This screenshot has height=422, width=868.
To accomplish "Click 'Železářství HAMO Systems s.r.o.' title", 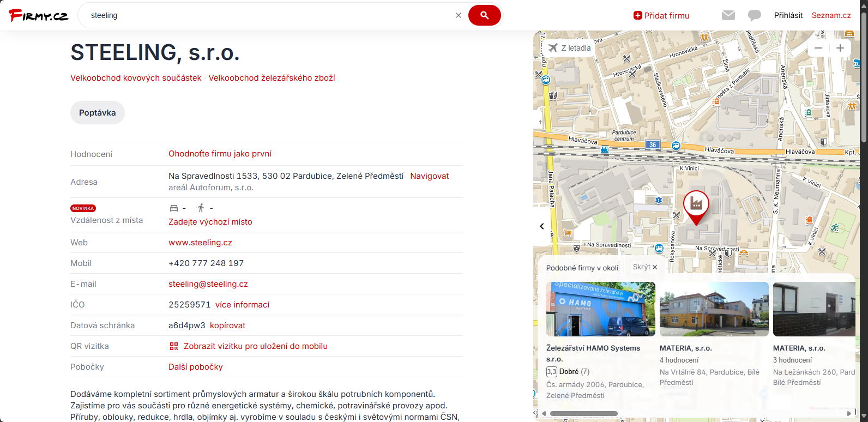I will (x=593, y=353).
